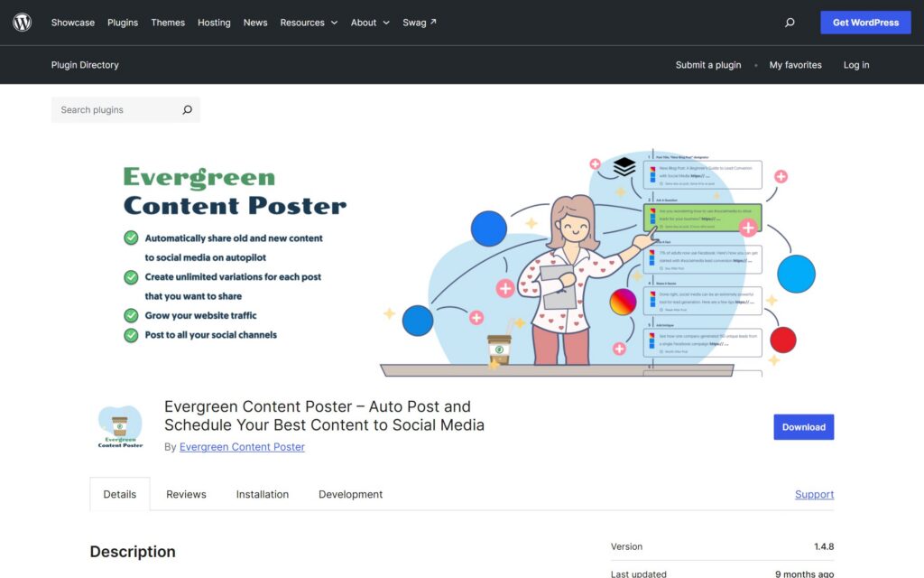Open the Plugin Directory link
The image size is (924, 578).
click(85, 65)
